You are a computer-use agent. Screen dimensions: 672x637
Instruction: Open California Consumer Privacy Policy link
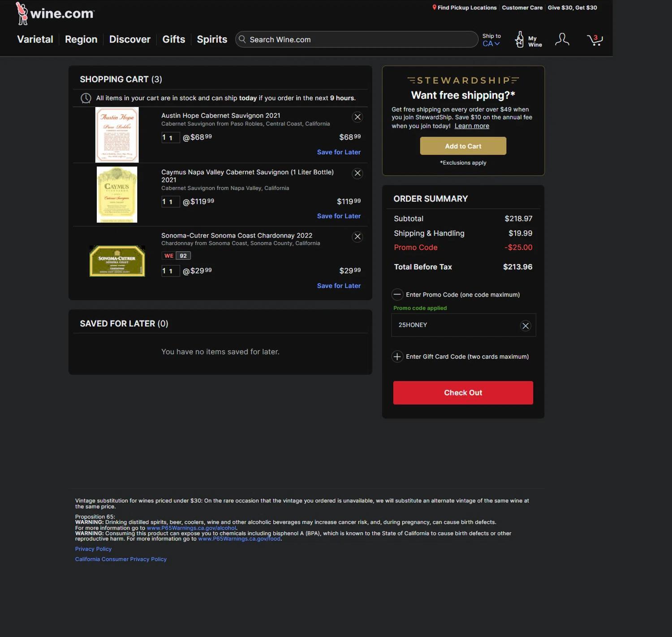121,560
